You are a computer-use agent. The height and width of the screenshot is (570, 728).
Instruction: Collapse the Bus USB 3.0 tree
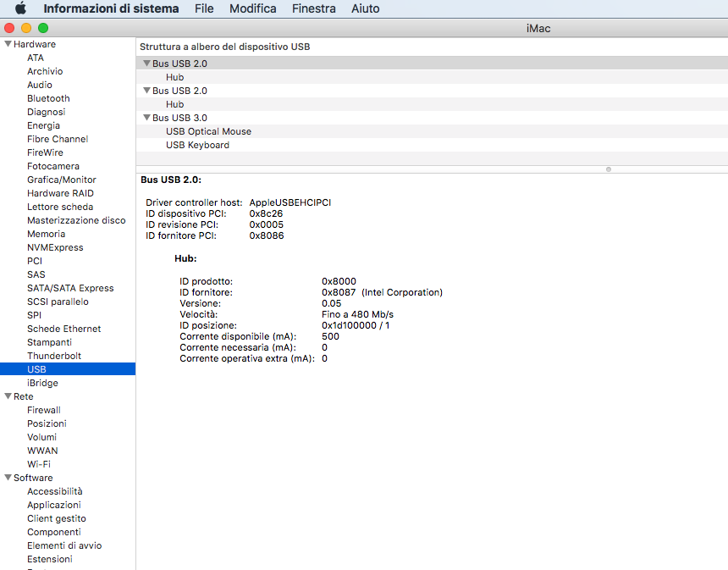point(146,118)
